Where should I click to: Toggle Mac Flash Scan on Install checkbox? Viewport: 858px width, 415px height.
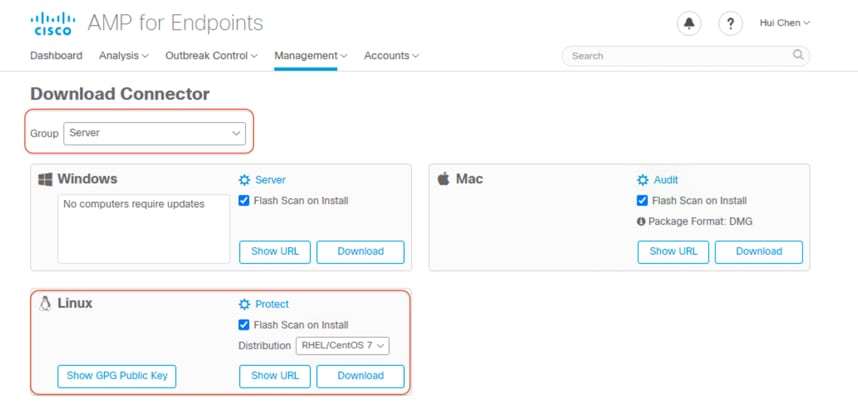[642, 201]
